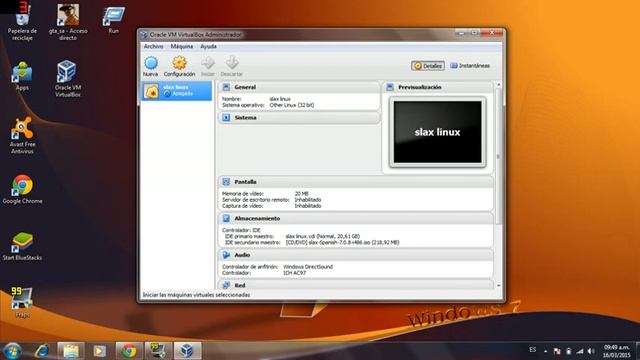Click the Red section header

pyautogui.click(x=356, y=285)
